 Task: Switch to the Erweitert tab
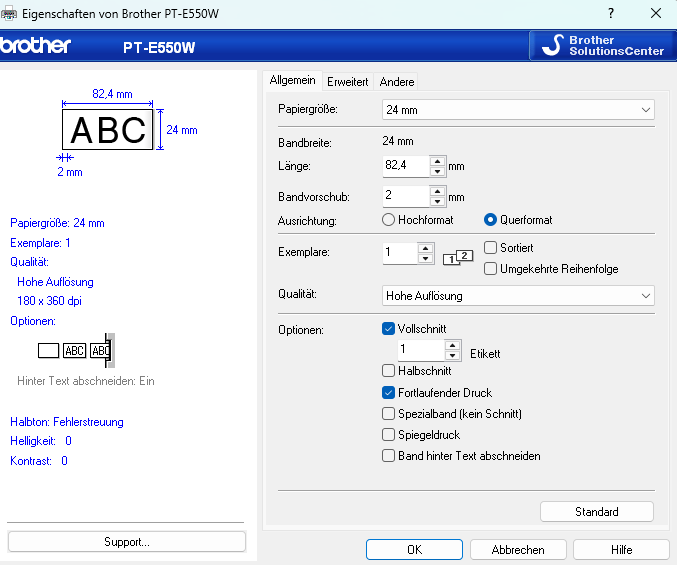347,82
